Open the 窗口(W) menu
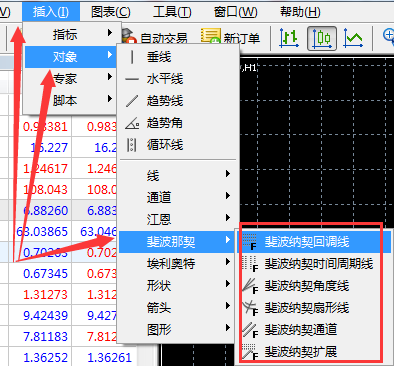Viewport: 394px width, 366px height. pos(236,12)
